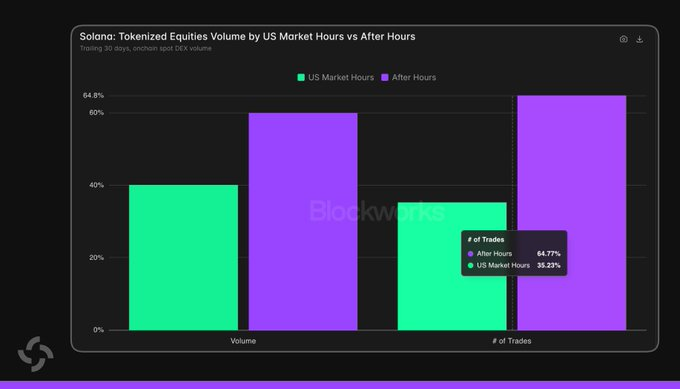Image resolution: width=680 pixels, height=389 pixels.
Task: Toggle US Market Hours legend entry
Action: point(335,77)
